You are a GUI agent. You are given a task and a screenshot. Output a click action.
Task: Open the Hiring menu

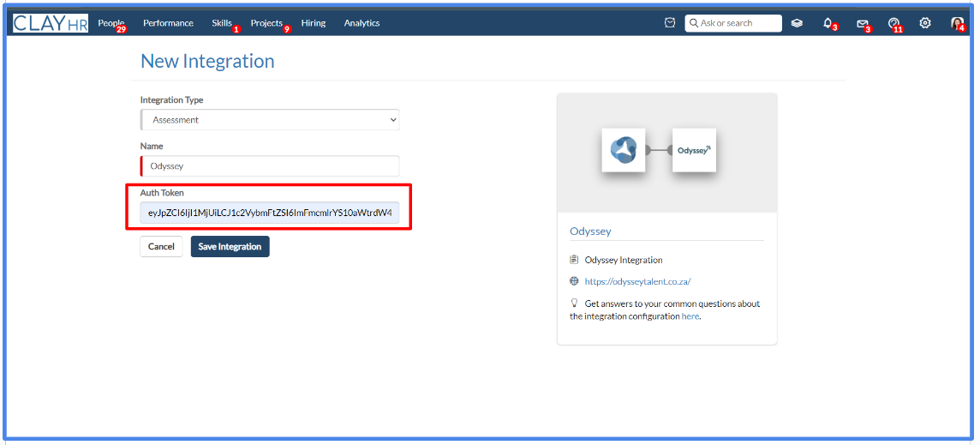(x=314, y=23)
